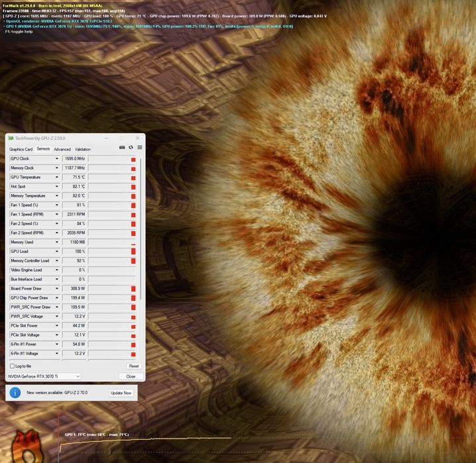Image resolution: width=476 pixels, height=463 pixels.
Task: Expand the Hot Spot sensor dropdown
Action: 57,187
